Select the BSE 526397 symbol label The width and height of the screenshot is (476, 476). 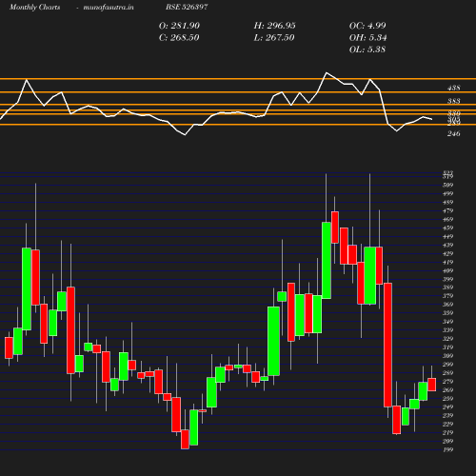pos(187,7)
